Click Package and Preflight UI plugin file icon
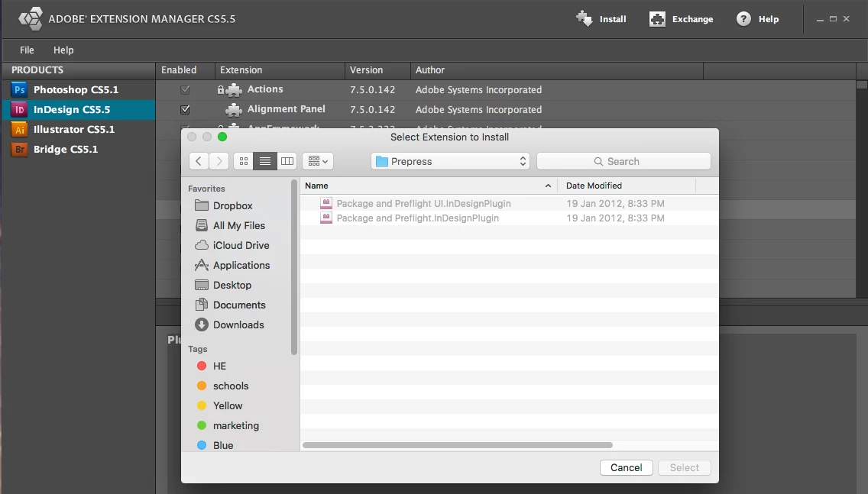Image resolution: width=868 pixels, height=494 pixels. click(x=326, y=204)
